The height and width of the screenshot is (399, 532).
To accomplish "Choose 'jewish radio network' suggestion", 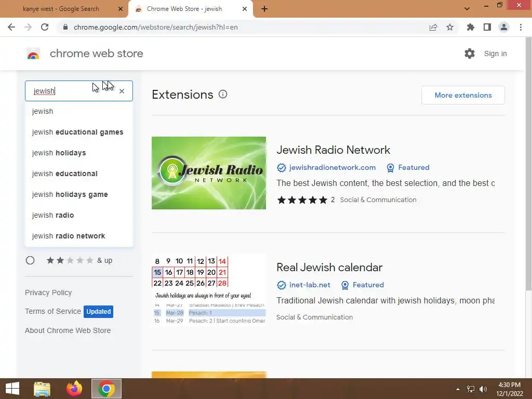I will [79, 236].
